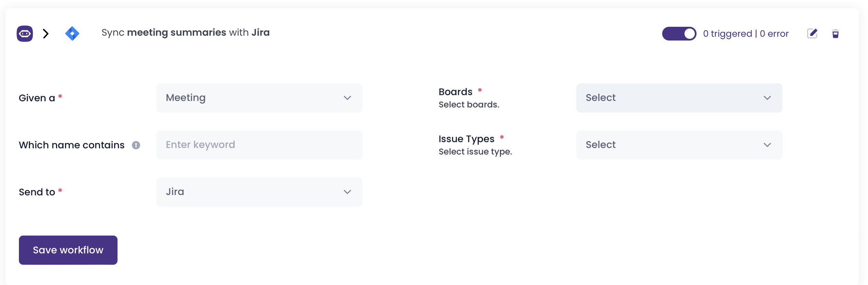Screen dimensions: 868x285
Task: Open the "Given a" Meeting dropdown
Action: point(259,98)
